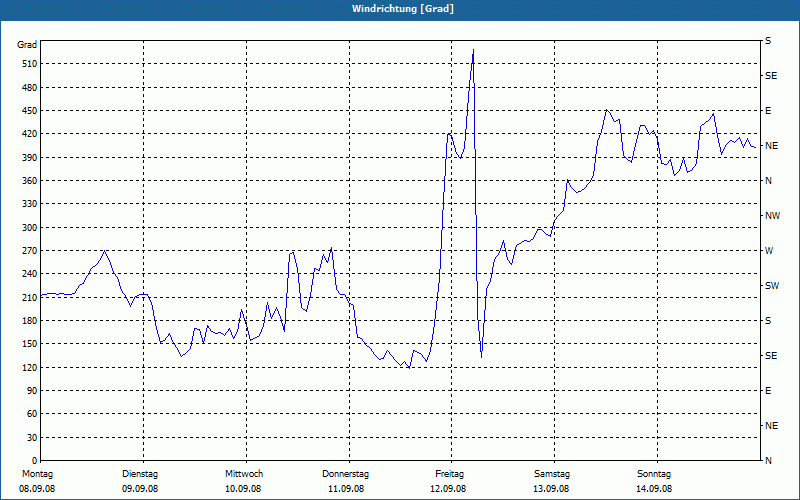The image size is (800, 500).
Task: Select the NE compass label level with 60
Action: (x=771, y=426)
